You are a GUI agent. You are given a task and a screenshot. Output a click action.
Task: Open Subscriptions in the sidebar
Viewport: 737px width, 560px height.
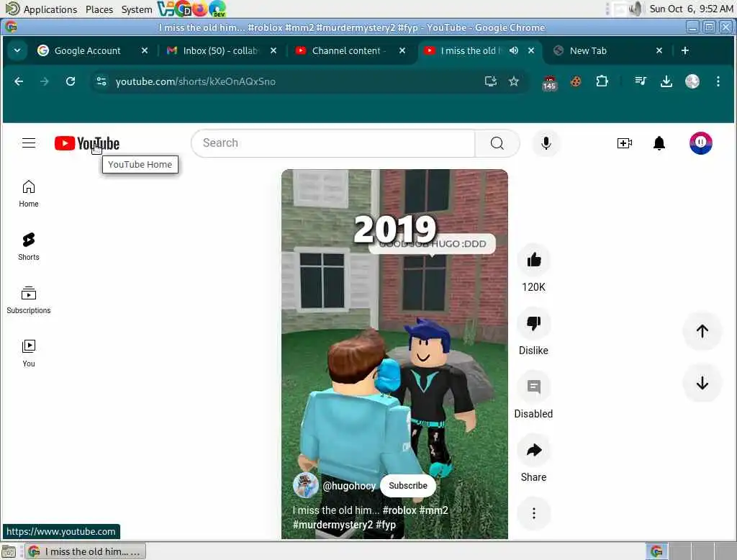pyautogui.click(x=29, y=300)
